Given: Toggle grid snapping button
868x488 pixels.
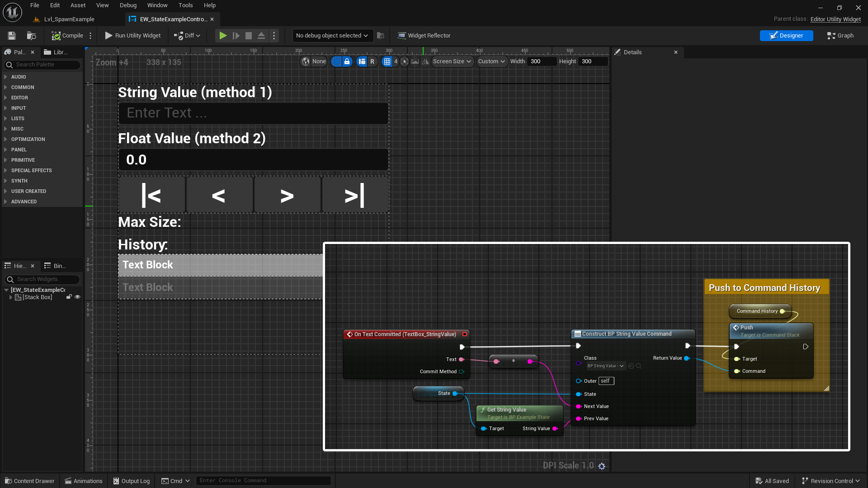Looking at the screenshot, I should click(x=387, y=61).
